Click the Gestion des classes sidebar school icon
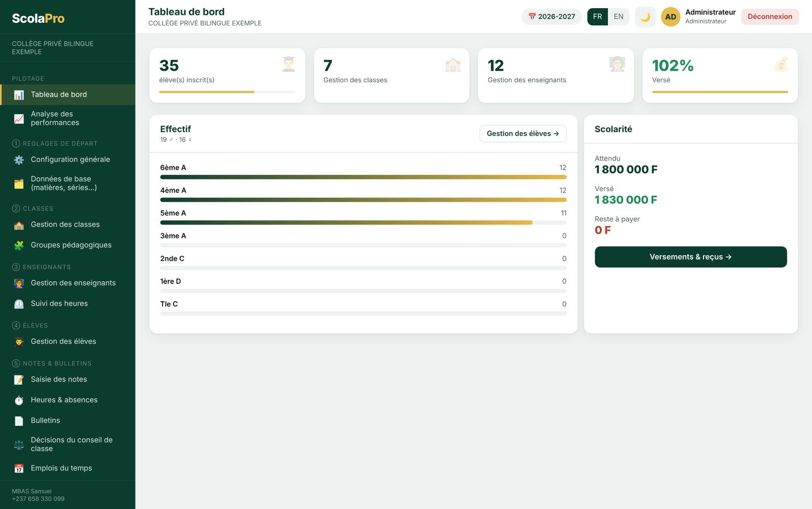The width and height of the screenshot is (812, 509). pos(19,225)
